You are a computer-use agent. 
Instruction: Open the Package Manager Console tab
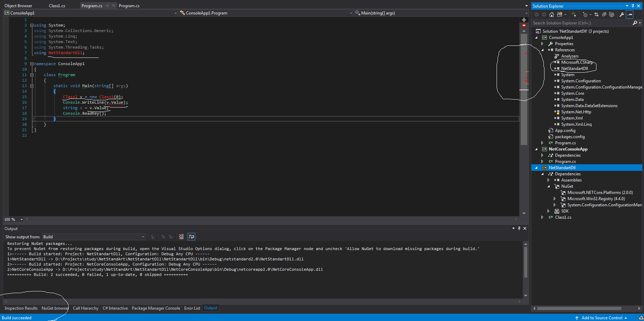(156, 308)
